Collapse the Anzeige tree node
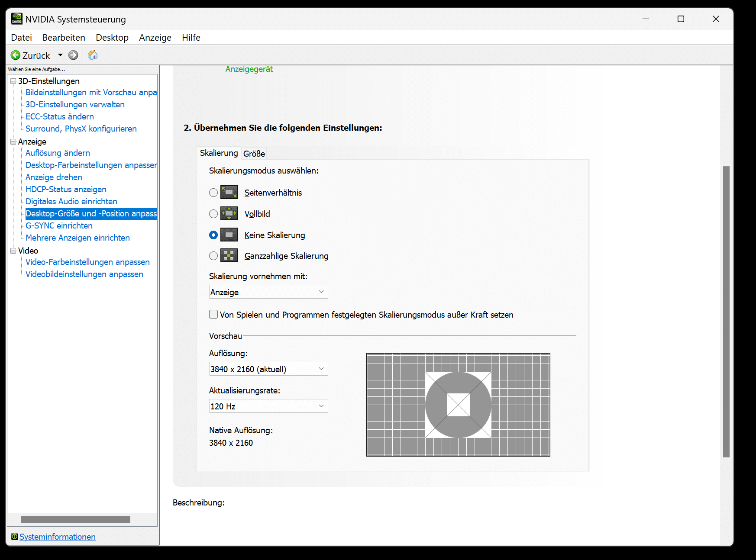 tap(13, 142)
